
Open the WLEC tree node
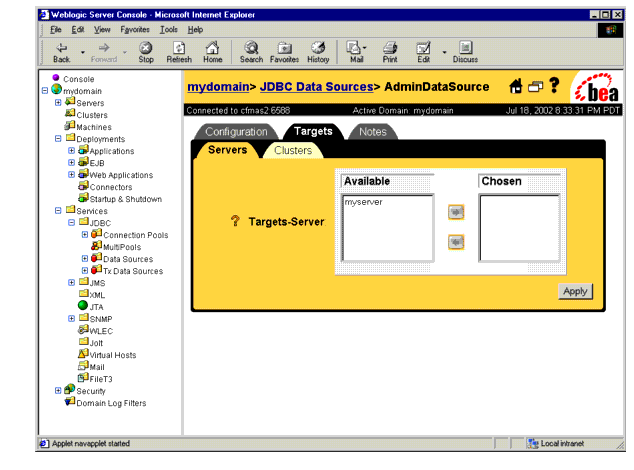click(101, 331)
